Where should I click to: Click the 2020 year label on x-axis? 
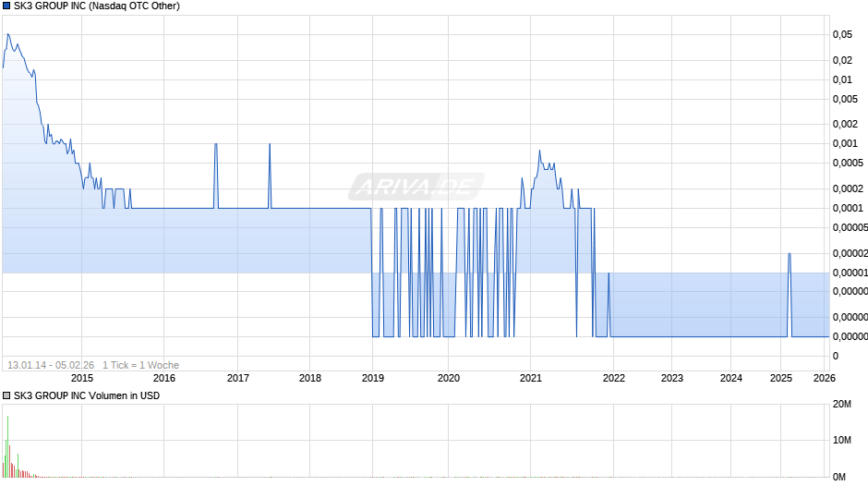449,378
